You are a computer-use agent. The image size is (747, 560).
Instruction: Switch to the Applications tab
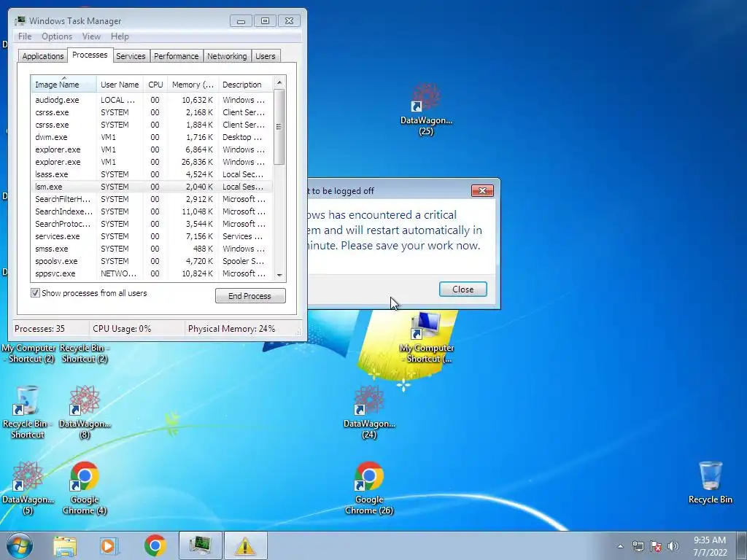[x=43, y=56]
